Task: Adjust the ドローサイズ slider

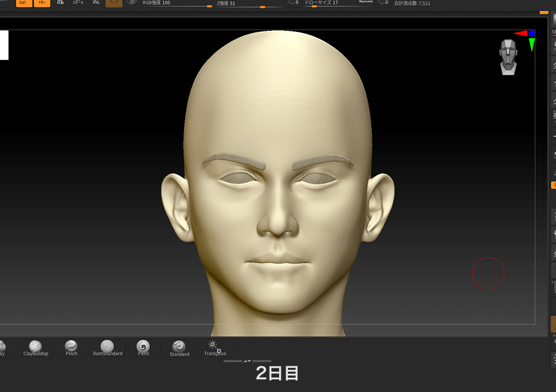Action: 338,4
